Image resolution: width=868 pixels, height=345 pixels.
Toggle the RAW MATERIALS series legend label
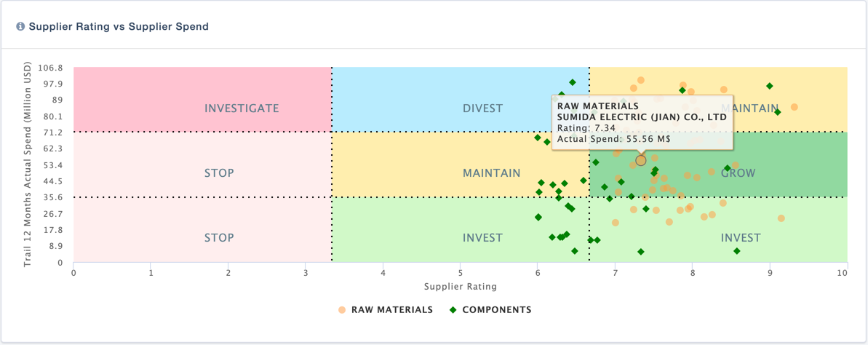click(391, 310)
